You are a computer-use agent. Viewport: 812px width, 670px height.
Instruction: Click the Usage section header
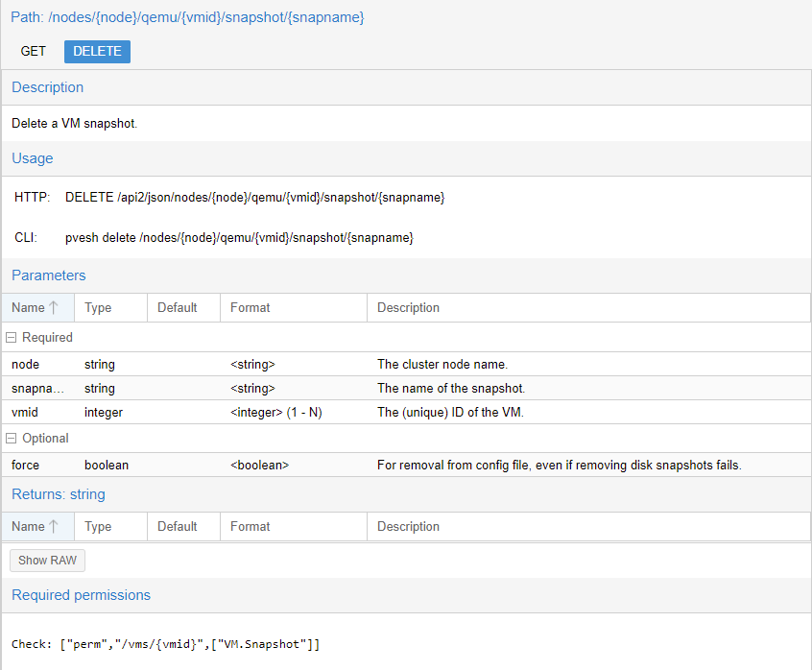(33, 158)
